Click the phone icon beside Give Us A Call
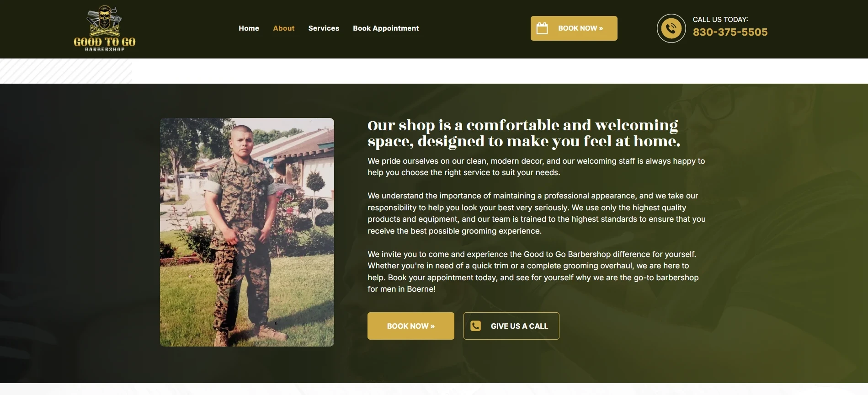This screenshot has height=395, width=868. click(x=476, y=326)
